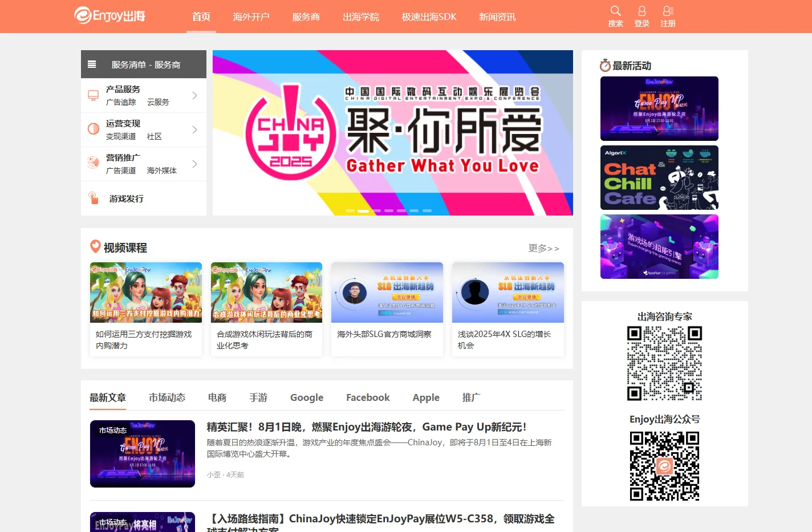Viewport: 812px width, 532px height.
Task: Click the 视频课程 location pin icon
Action: pyautogui.click(x=96, y=246)
